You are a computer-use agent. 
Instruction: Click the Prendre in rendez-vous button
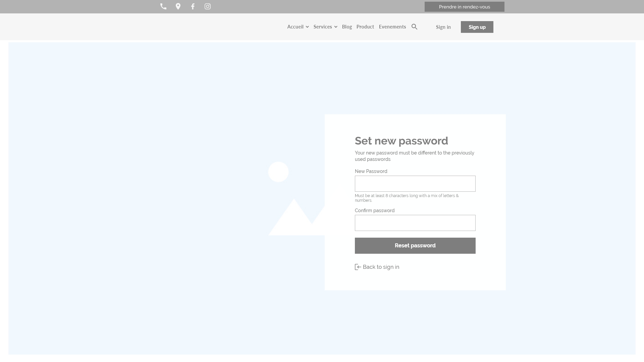tap(465, 7)
